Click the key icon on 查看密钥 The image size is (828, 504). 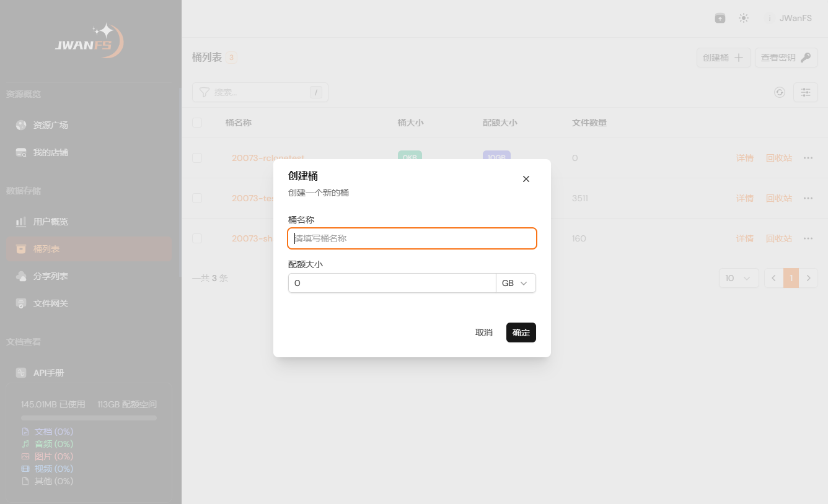805,58
